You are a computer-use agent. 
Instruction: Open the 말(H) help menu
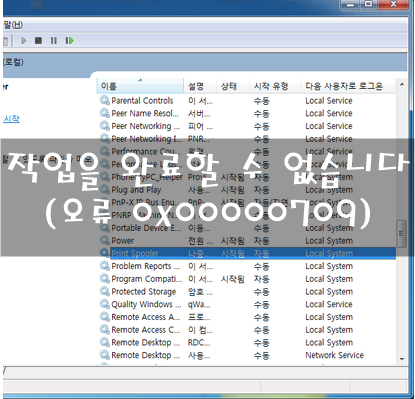tap(13, 25)
